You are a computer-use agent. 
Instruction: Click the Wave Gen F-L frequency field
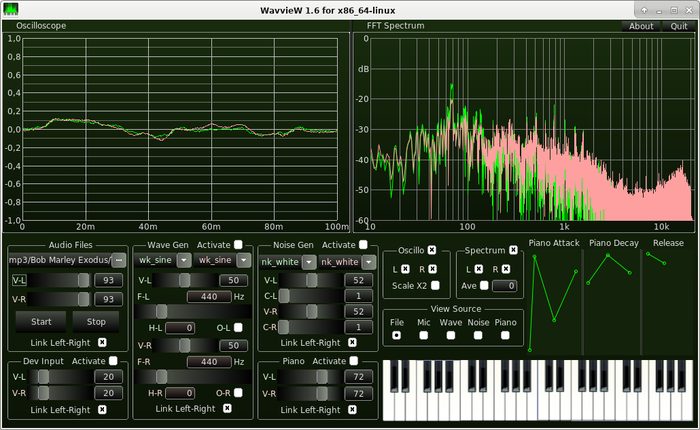(210, 297)
